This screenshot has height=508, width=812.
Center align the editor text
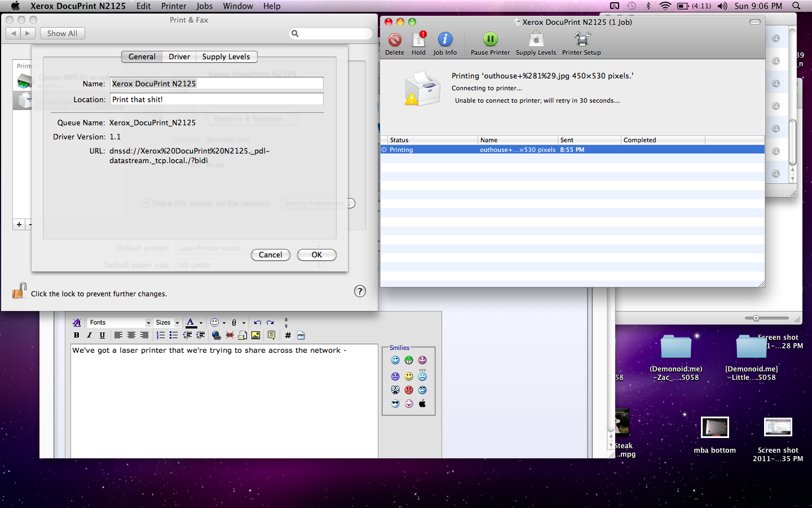pos(131,335)
